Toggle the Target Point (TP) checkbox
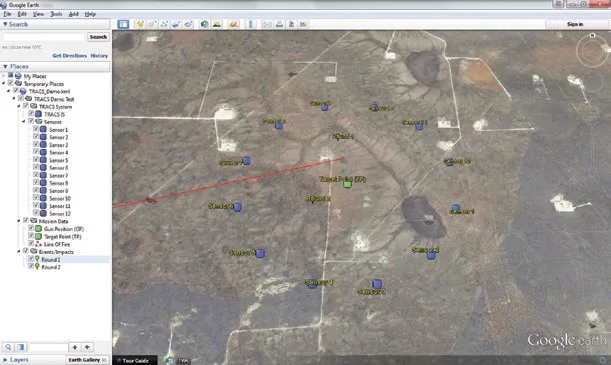Viewport: 611px width, 365px height. 31,236
